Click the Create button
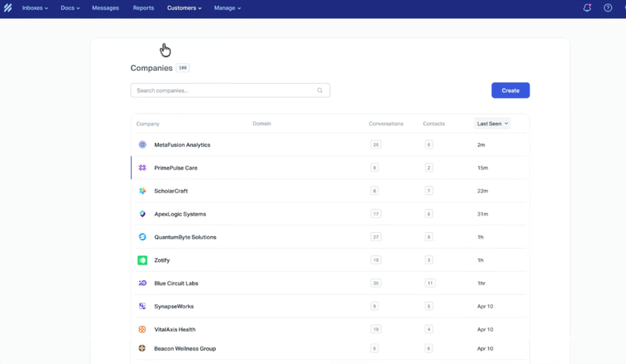 tap(511, 91)
